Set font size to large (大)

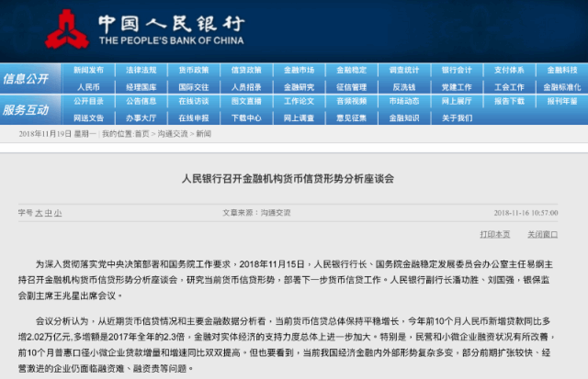pos(40,212)
